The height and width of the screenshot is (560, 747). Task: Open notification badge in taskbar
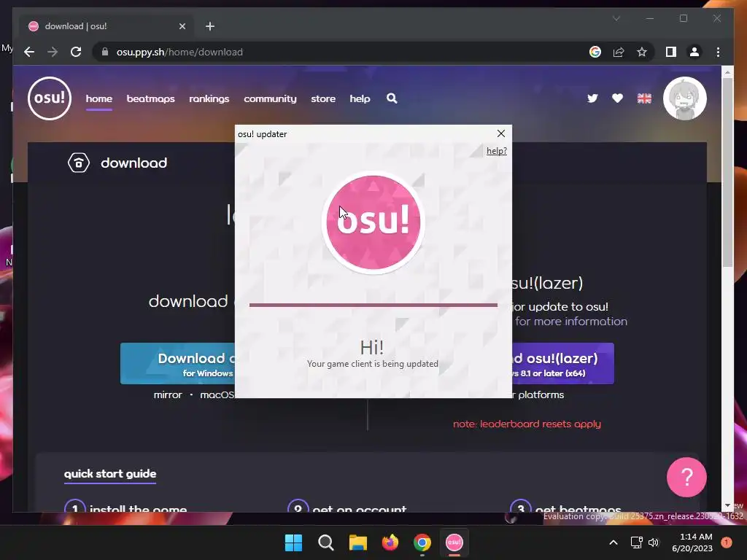(727, 542)
